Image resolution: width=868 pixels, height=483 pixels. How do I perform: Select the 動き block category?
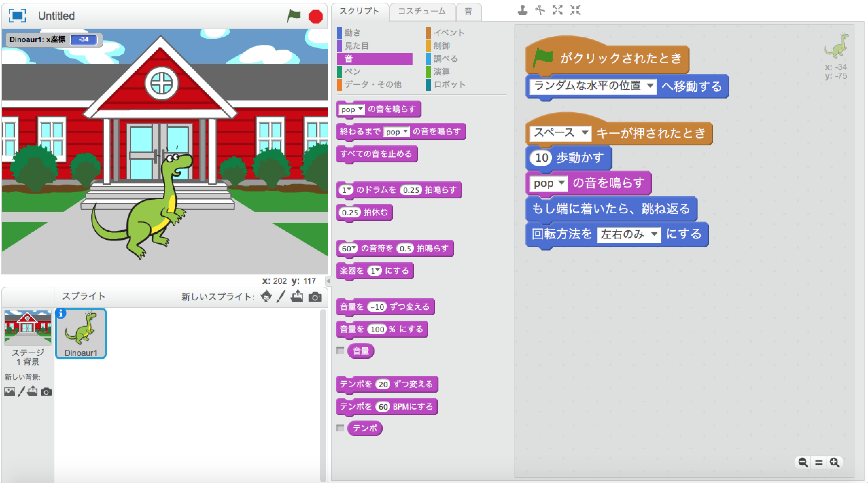[375, 33]
